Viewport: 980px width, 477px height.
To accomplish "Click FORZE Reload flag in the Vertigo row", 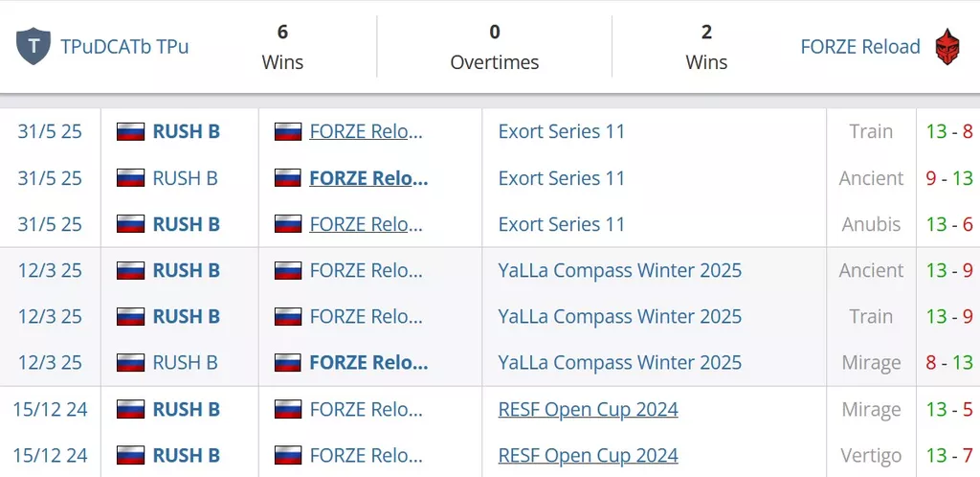I will tap(288, 455).
